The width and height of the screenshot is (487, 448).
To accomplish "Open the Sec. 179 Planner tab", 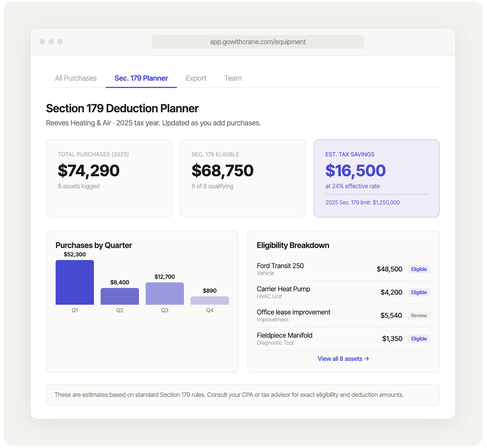I will click(141, 78).
